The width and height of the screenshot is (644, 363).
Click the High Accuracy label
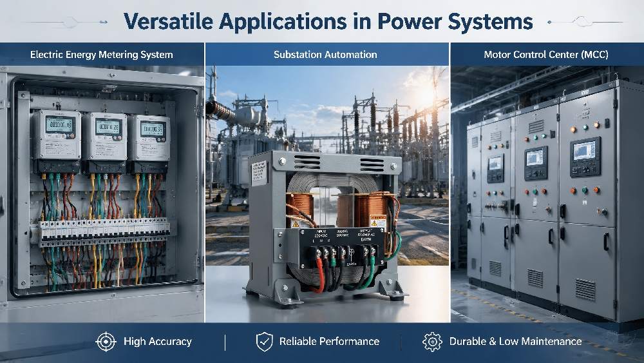coord(158,342)
